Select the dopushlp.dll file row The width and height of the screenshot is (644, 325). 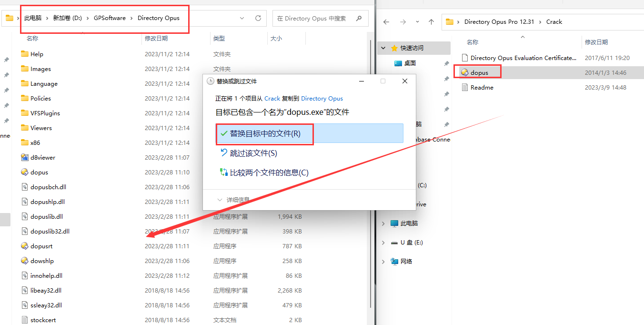point(162,202)
